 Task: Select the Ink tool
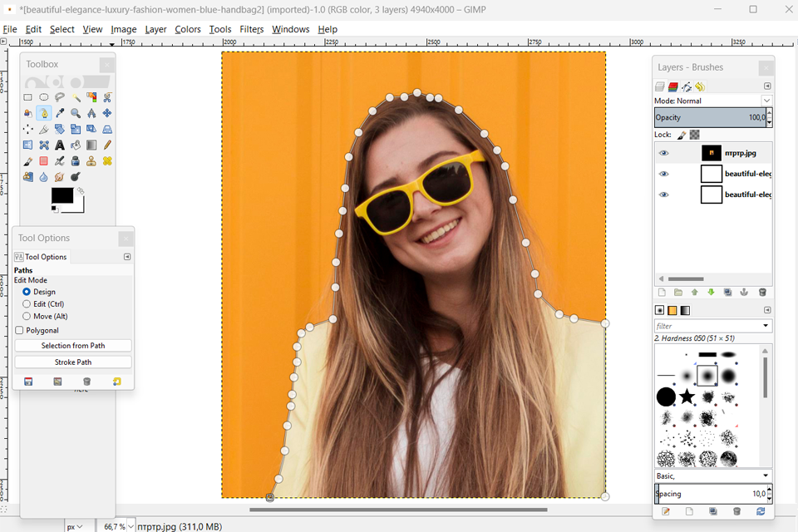click(x=76, y=161)
